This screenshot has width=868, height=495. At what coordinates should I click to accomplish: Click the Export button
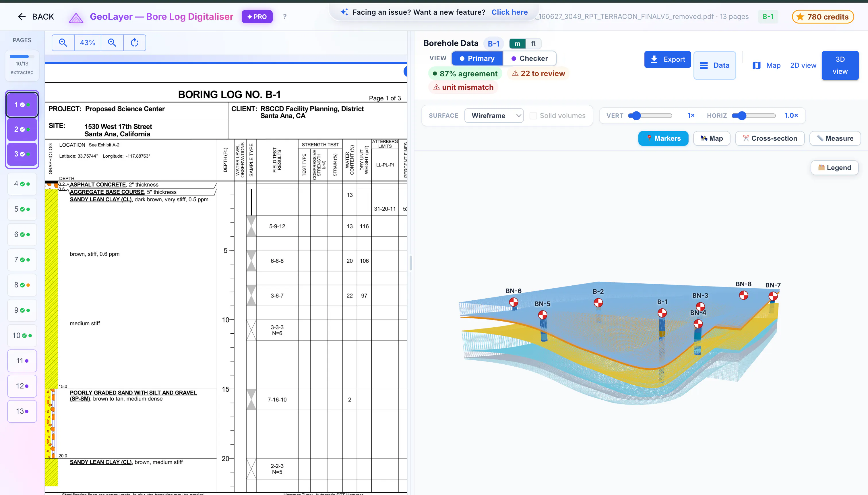(667, 59)
